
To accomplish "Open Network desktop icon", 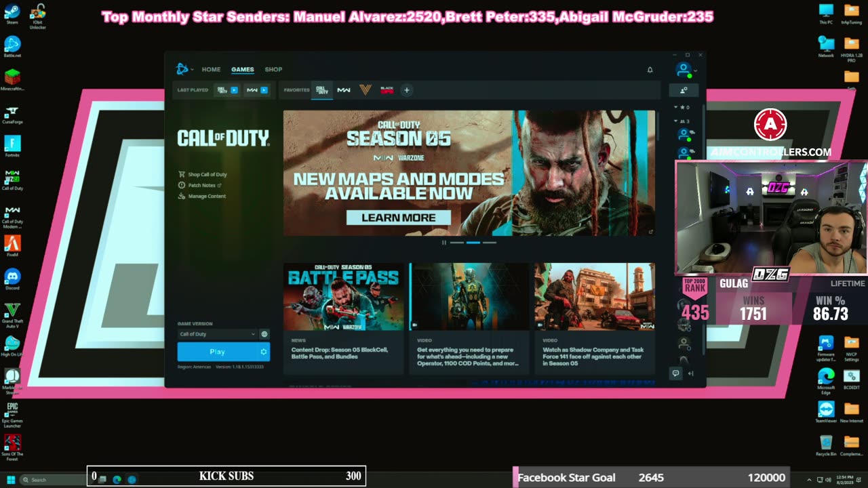I will 826,47.
